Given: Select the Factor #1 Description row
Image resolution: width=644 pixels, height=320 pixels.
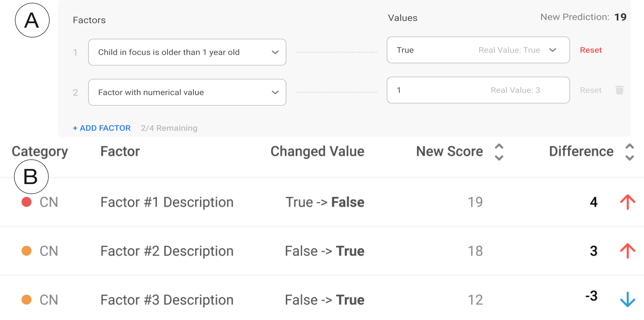Looking at the screenshot, I should click(322, 202).
